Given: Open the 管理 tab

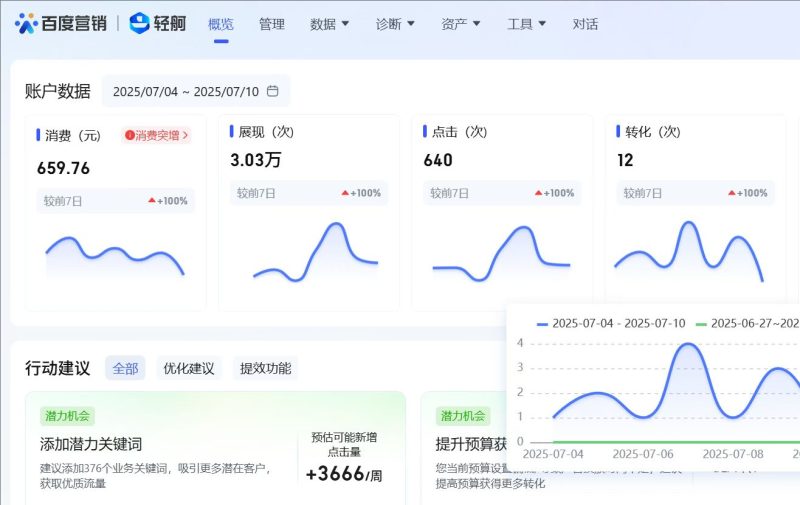Looking at the screenshot, I should pyautogui.click(x=271, y=24).
